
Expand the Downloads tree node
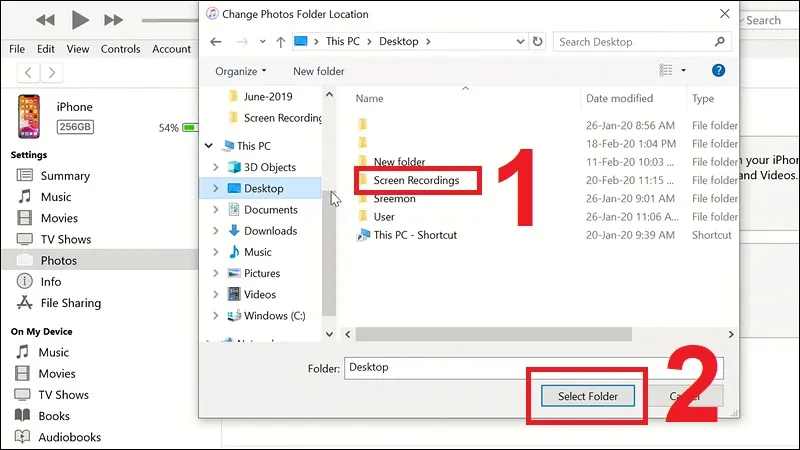[x=216, y=231]
